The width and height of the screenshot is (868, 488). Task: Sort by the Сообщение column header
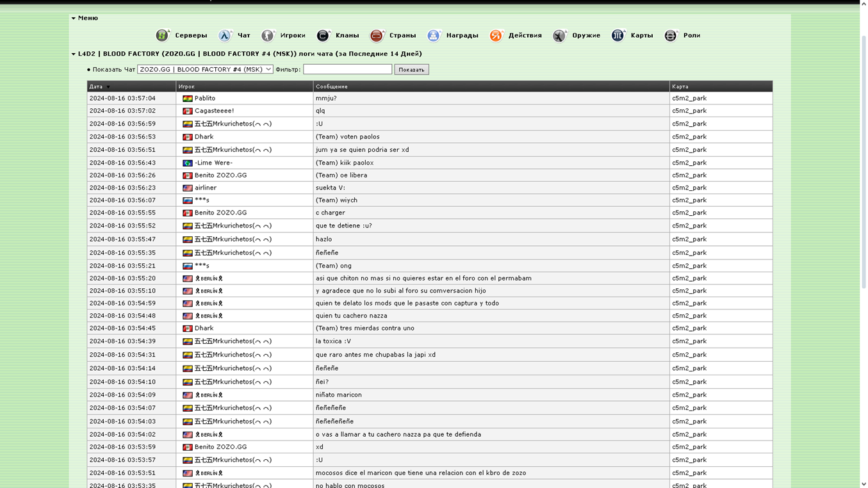[x=331, y=86]
